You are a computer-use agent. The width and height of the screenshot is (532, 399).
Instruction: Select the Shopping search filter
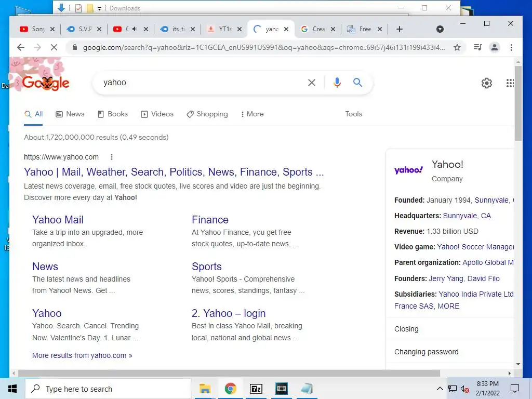pos(207,114)
